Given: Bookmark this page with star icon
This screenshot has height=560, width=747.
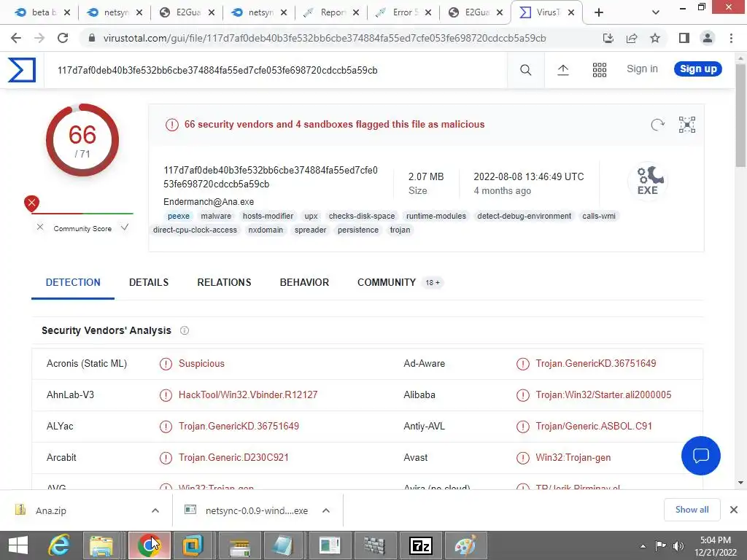Looking at the screenshot, I should [655, 38].
